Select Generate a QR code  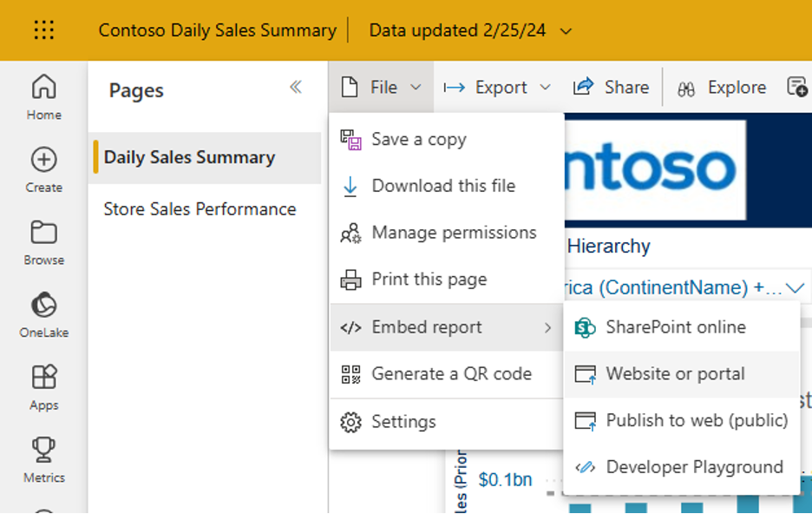(x=447, y=374)
